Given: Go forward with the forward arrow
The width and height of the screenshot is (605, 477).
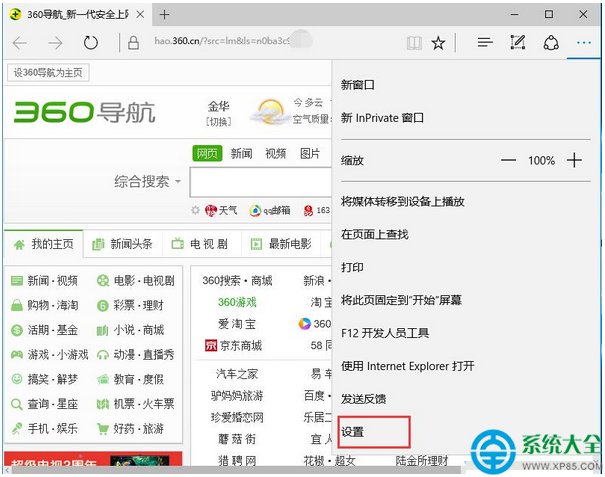Looking at the screenshot, I should [x=55, y=43].
